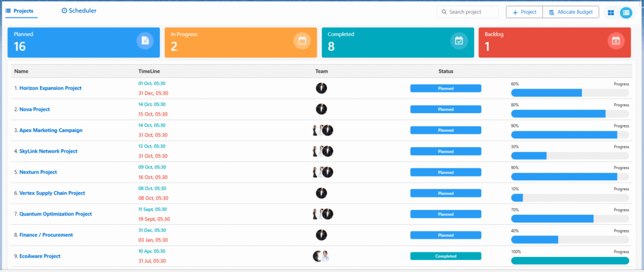The height and width of the screenshot is (272, 644).
Task: Open the SkyLink Network Project link
Action: click(x=48, y=151)
